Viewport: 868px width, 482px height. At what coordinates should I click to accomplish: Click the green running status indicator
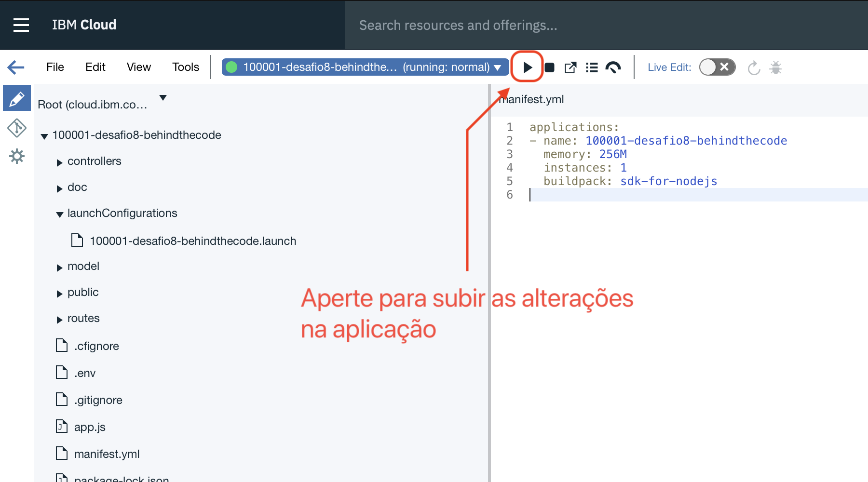(x=232, y=67)
